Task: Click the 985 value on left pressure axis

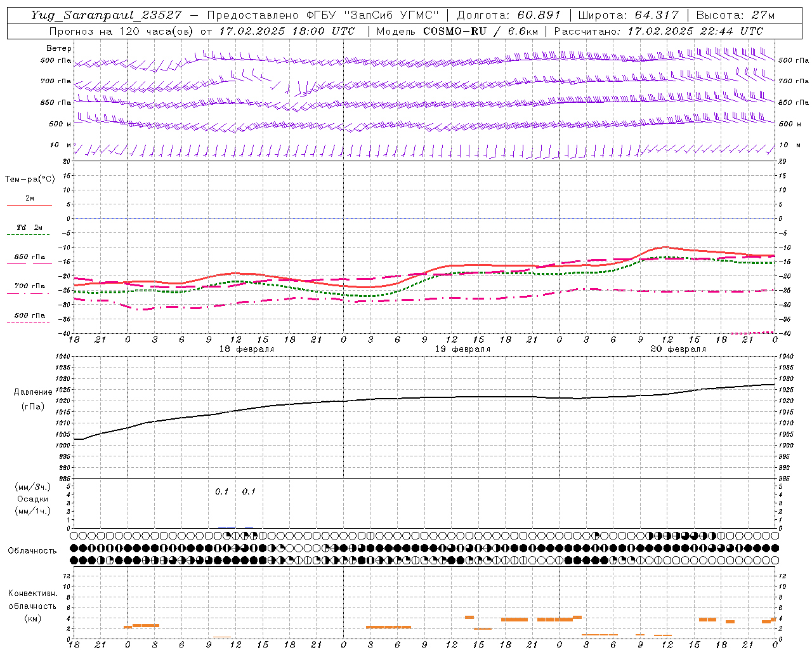Action: pyautogui.click(x=65, y=479)
